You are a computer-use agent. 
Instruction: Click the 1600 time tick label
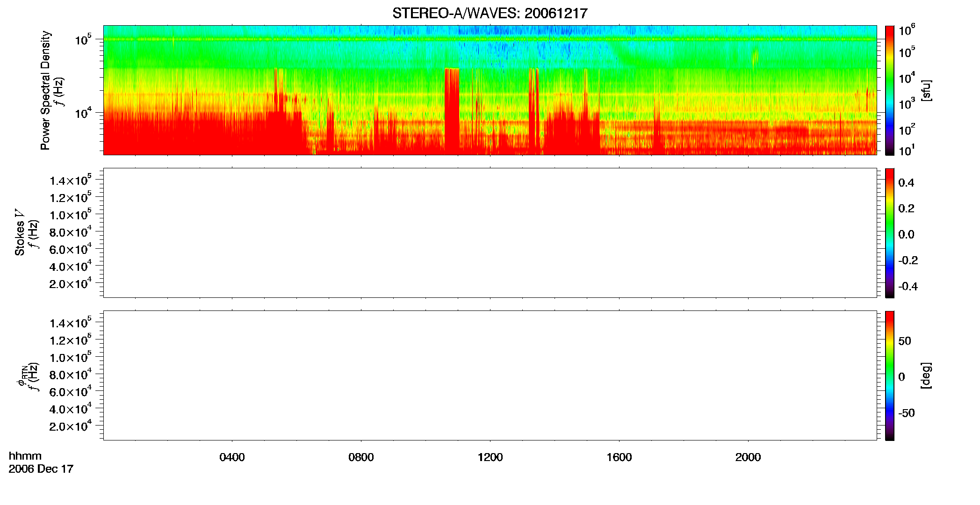619,457
